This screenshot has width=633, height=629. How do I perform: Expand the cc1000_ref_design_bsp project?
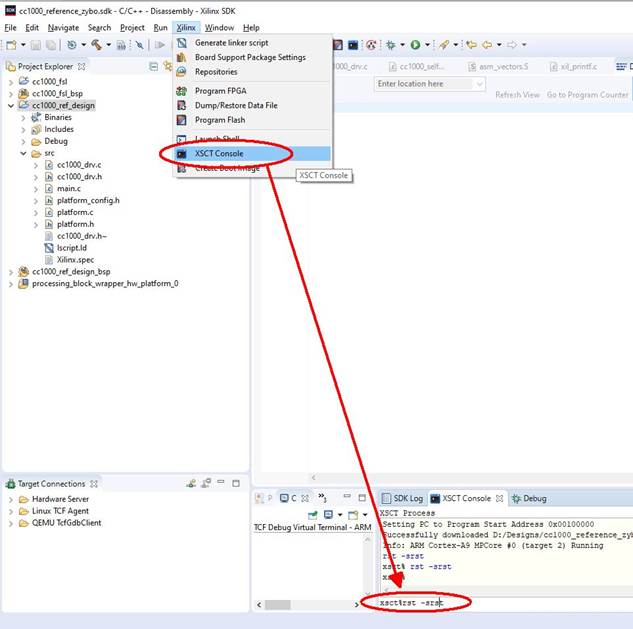(x=11, y=272)
